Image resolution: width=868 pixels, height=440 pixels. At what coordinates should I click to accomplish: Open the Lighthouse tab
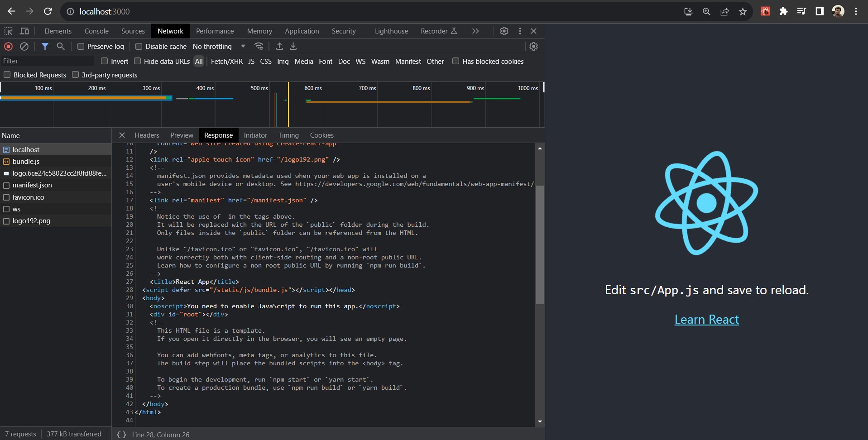coord(391,31)
